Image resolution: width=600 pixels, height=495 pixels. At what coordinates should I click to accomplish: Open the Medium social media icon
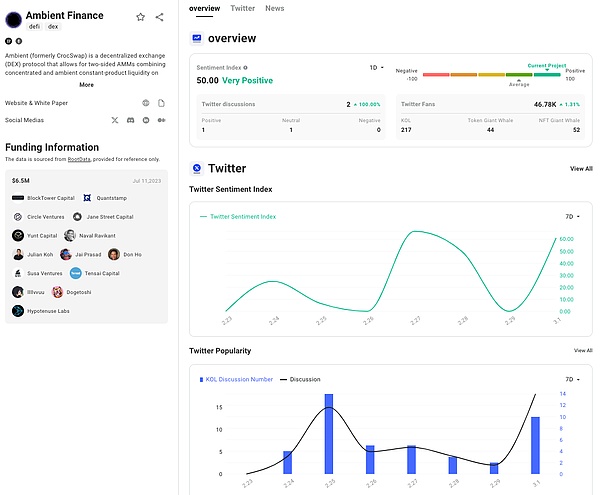coord(161,120)
